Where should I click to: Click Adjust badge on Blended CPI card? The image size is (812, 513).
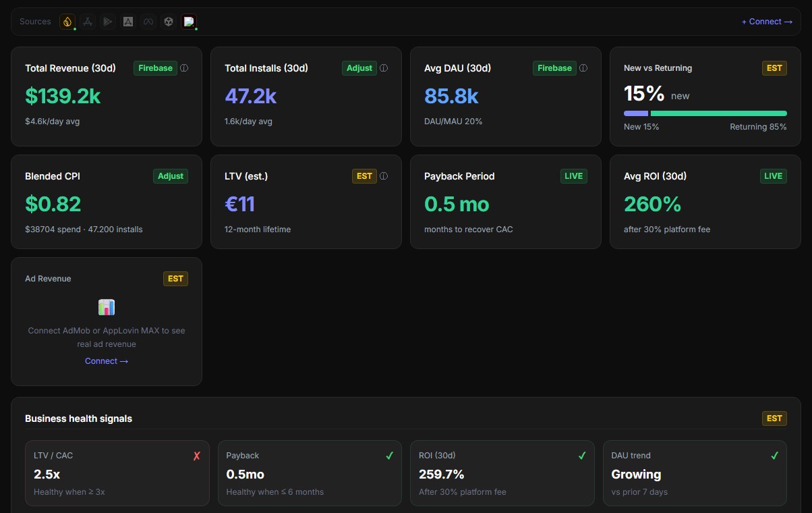(x=171, y=176)
